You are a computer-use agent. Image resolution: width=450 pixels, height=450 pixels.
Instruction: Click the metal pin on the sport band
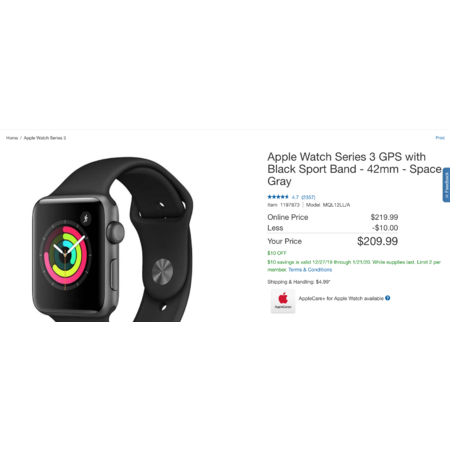pos(162,271)
